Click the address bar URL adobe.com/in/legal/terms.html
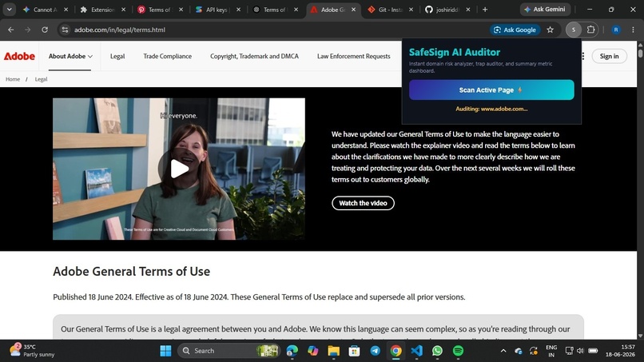Viewport: 644px width, 362px height. pos(120,30)
